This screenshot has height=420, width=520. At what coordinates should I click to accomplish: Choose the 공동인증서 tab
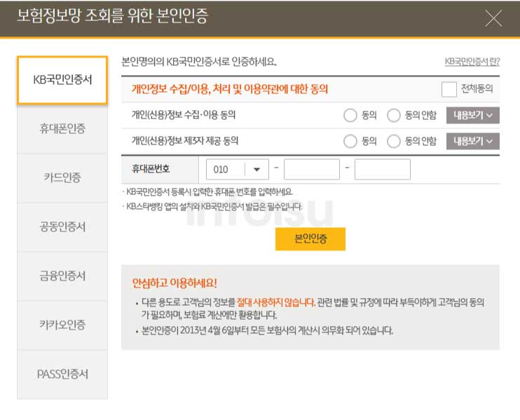pos(62,226)
